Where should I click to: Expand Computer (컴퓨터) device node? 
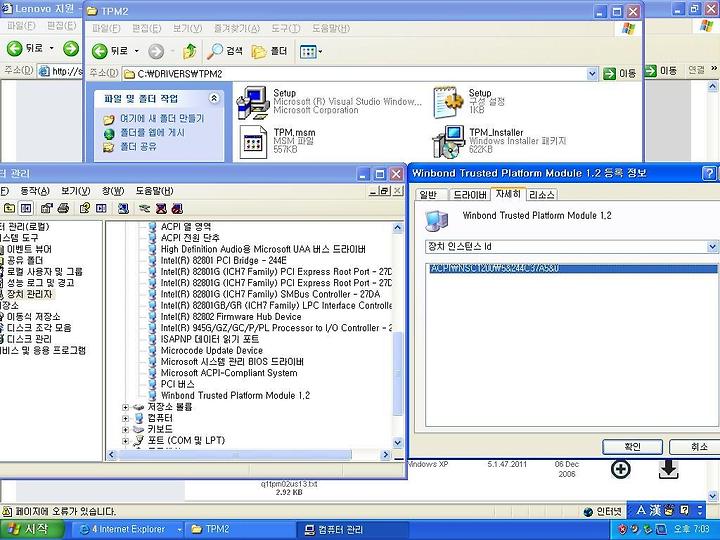tap(125, 418)
